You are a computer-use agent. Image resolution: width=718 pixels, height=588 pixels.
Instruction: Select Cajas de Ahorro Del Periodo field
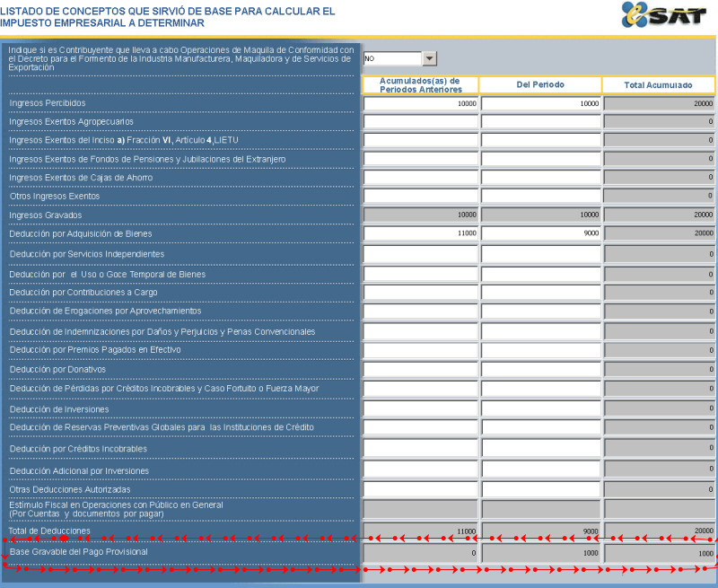click(541, 177)
